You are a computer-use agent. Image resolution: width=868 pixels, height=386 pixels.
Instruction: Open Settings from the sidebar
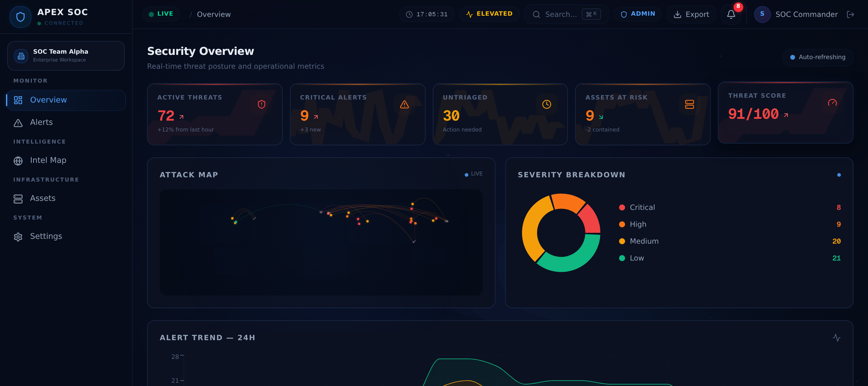click(66, 236)
